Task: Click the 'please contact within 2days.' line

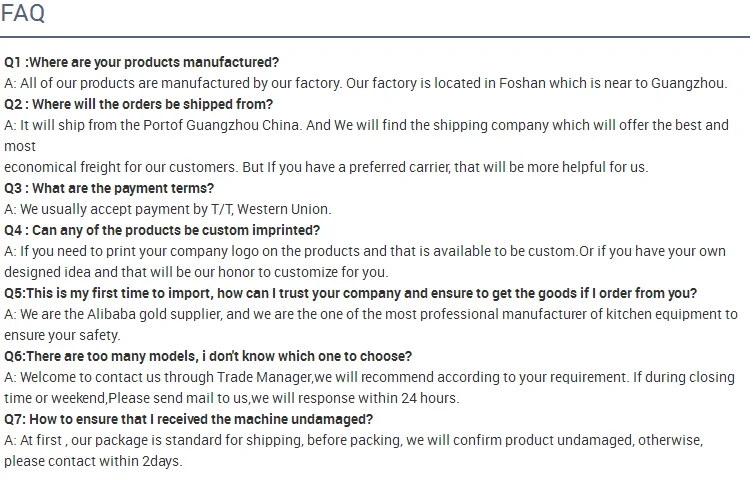Action: point(93,461)
